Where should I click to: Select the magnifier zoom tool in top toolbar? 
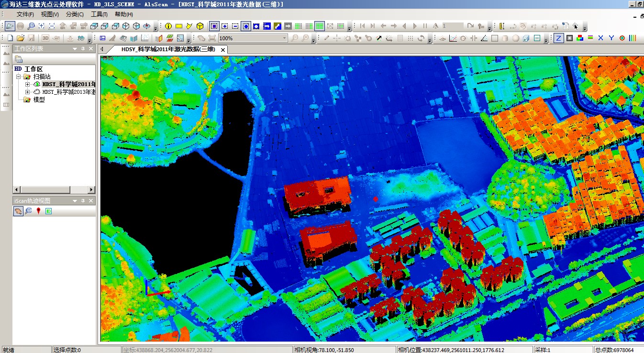[31, 26]
